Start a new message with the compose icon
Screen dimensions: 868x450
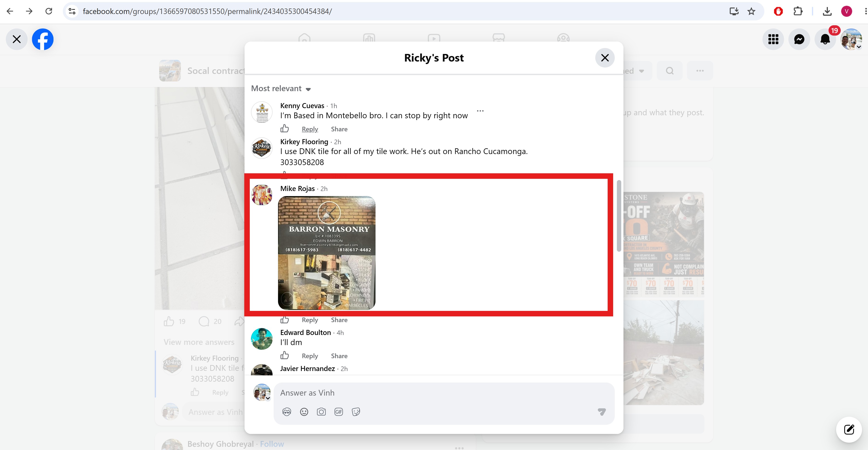(849, 429)
